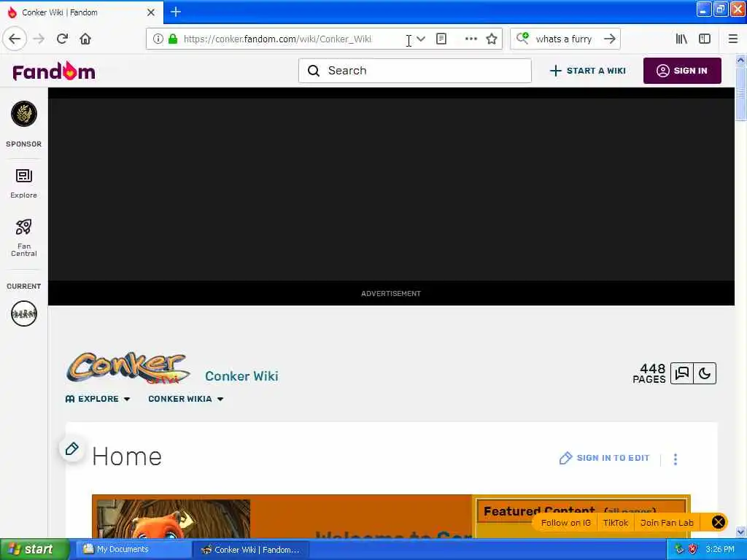Switch to My Documents taskbar window
This screenshot has width=747, height=560.
tap(133, 550)
